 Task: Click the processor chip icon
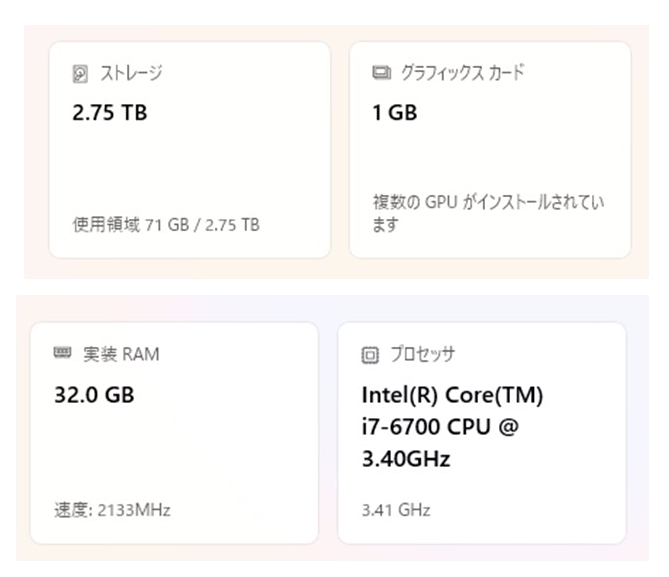370,355
